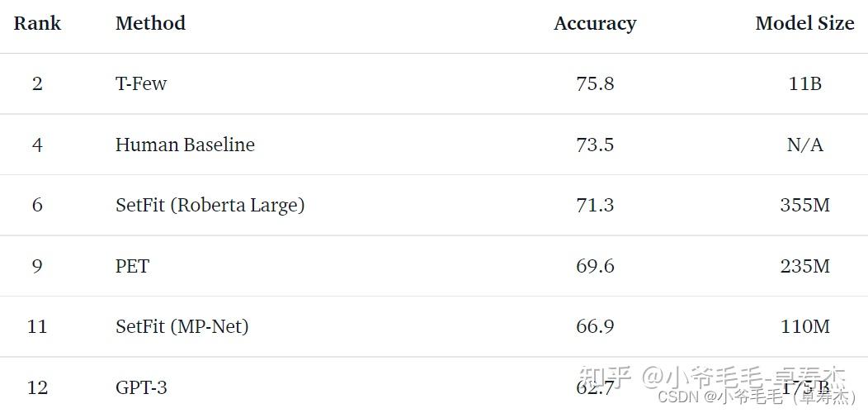Click the 69.6 accuracy value
868x413 pixels.
click(x=595, y=266)
